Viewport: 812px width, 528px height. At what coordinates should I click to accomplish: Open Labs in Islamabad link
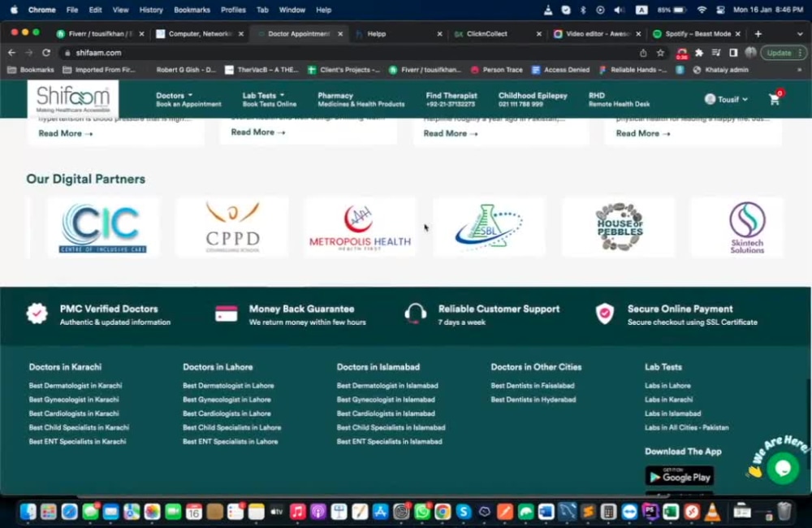(672, 413)
